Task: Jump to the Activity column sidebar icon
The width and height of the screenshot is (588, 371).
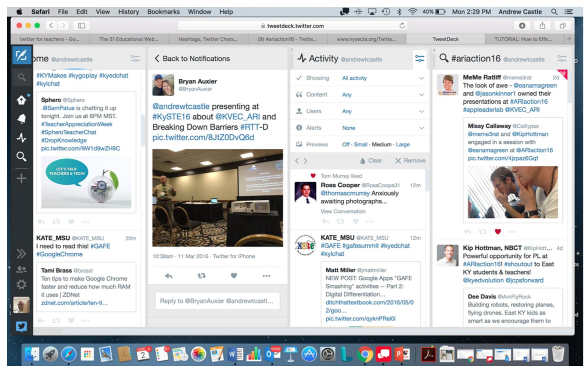Action: tap(21, 138)
